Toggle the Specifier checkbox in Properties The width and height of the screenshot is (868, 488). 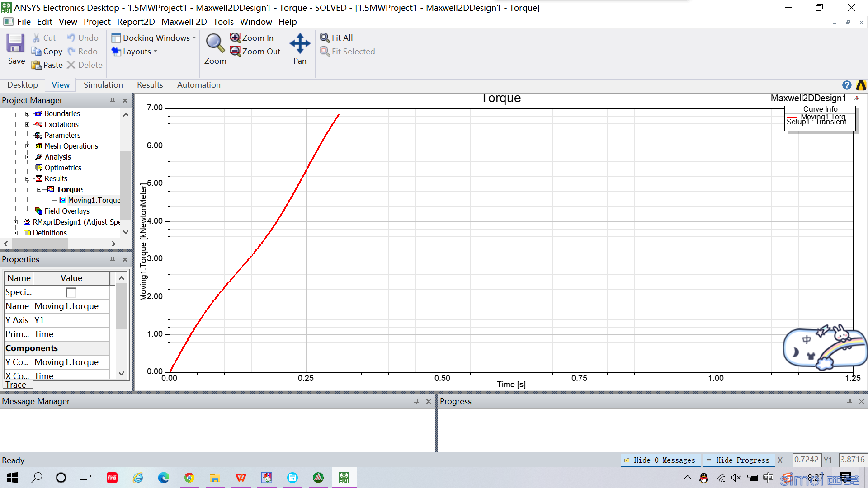coord(71,292)
